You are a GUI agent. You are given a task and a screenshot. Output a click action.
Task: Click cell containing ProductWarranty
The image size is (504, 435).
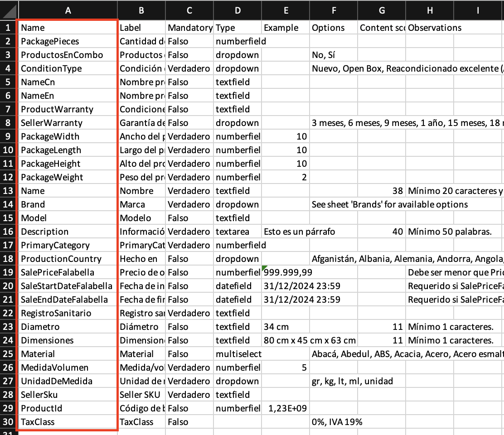(68, 109)
